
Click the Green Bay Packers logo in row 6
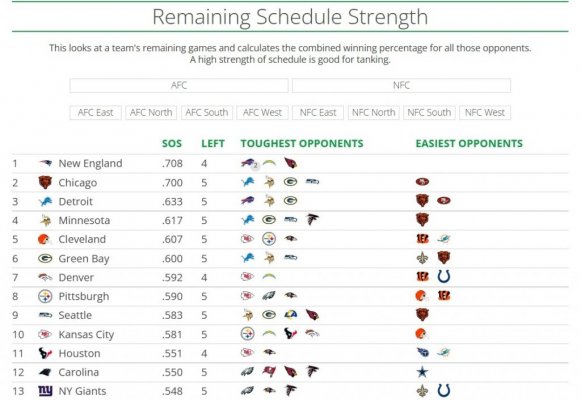click(45, 258)
